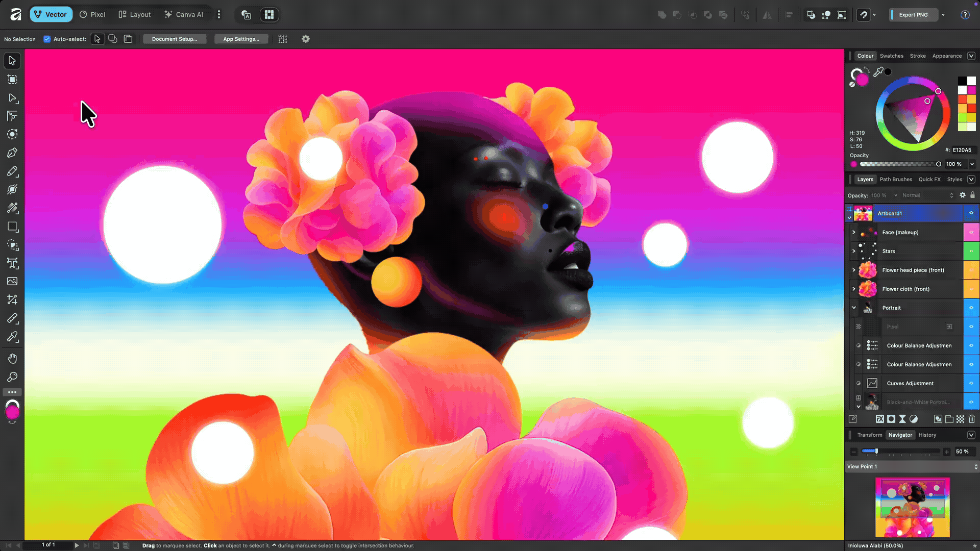Viewport: 980px width, 551px height.
Task: Click the Export PNG button
Action: [x=913, y=14]
